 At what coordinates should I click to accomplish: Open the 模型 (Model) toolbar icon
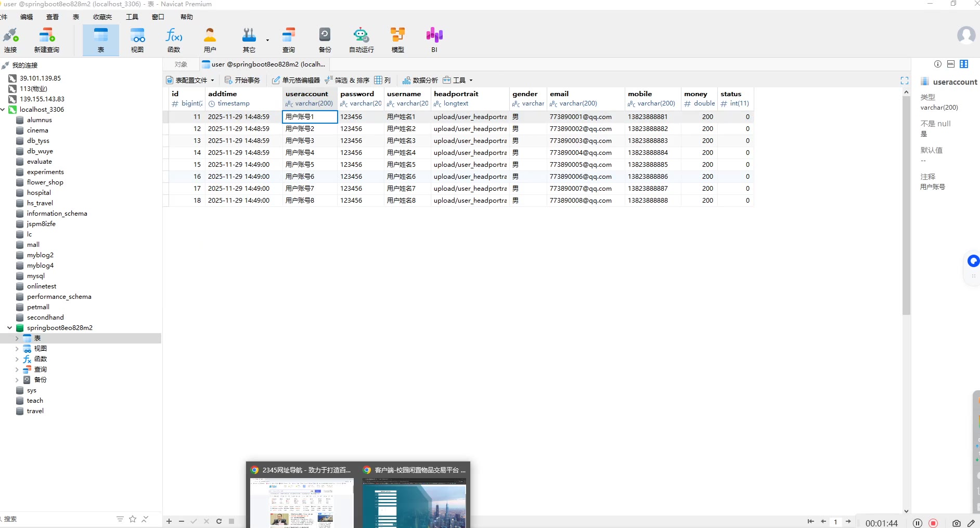[397, 40]
